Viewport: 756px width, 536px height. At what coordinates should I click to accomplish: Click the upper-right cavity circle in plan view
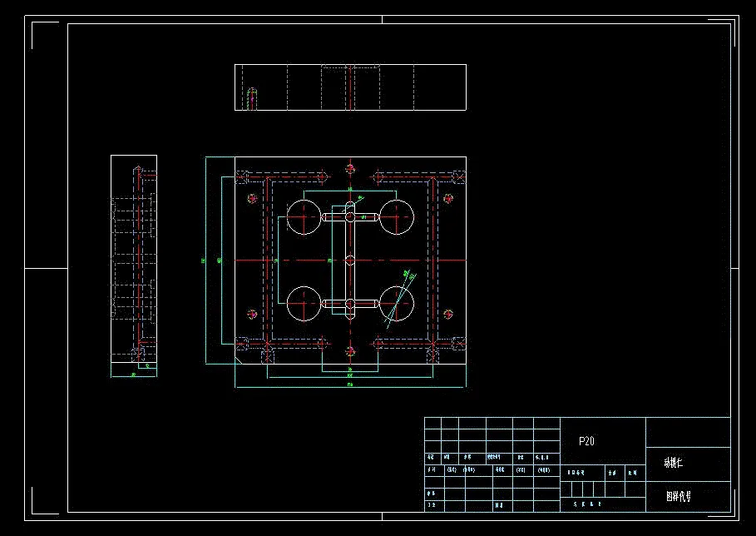coord(397,217)
